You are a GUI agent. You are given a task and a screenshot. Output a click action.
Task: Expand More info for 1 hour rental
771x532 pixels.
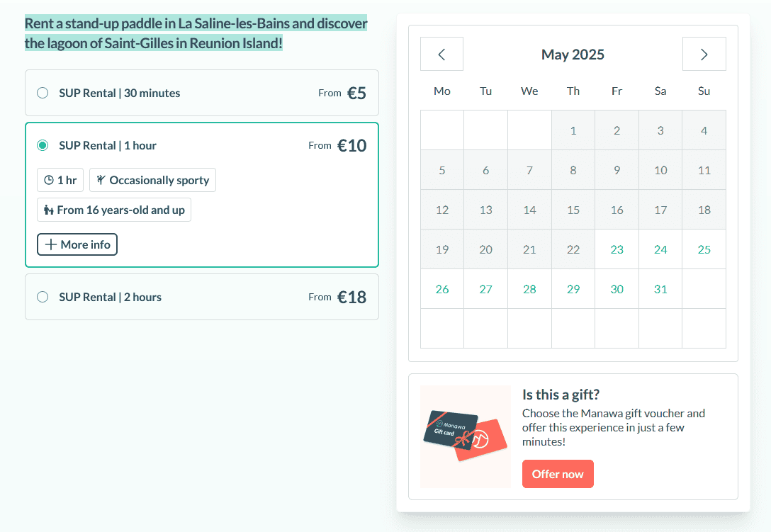tap(77, 245)
